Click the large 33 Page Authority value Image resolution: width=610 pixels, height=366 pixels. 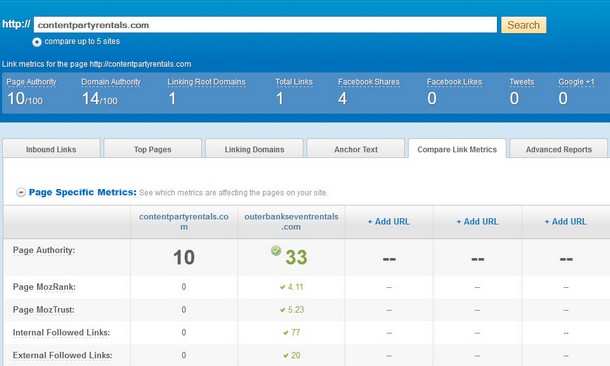pos(296,257)
